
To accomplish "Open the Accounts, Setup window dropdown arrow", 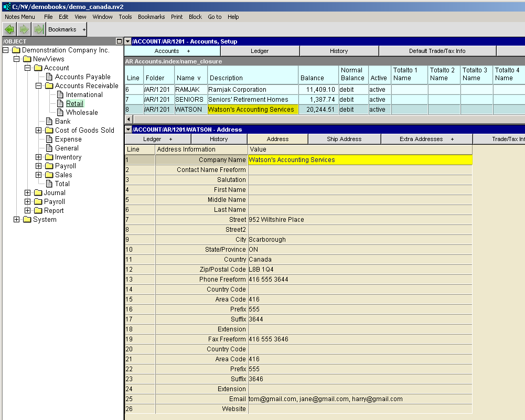I will click(x=128, y=41).
